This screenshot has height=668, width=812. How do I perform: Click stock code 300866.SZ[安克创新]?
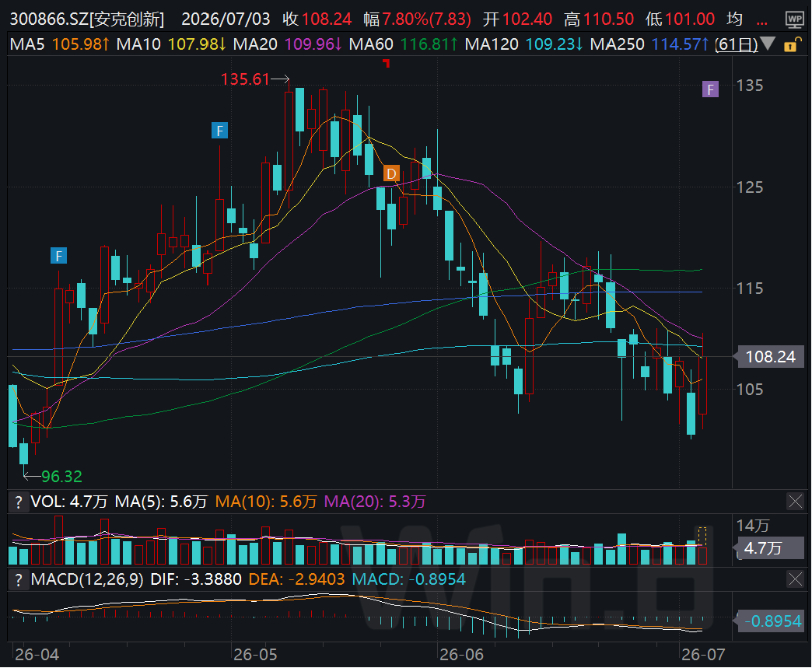87,19
